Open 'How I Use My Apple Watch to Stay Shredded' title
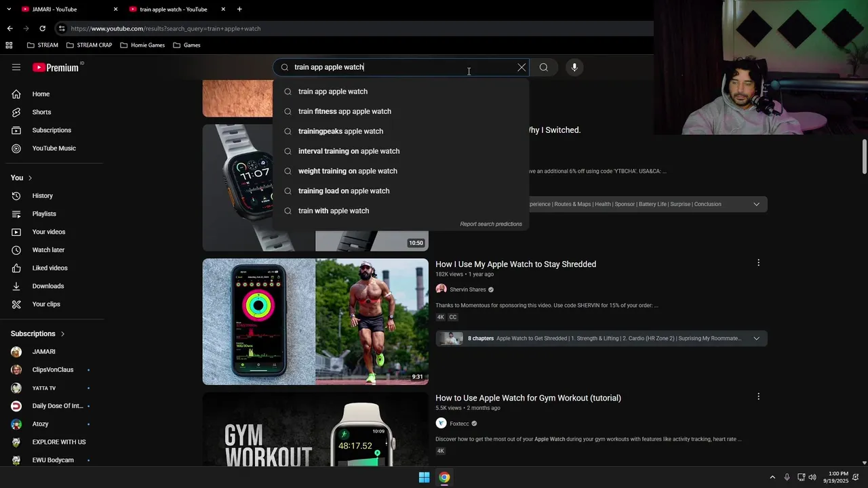 [515, 264]
